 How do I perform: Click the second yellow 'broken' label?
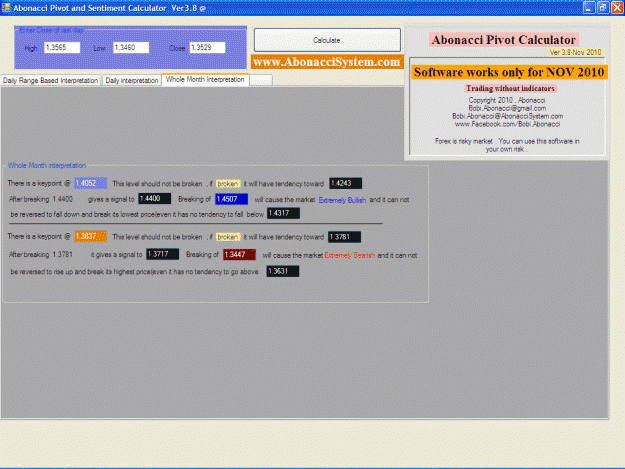(x=228, y=237)
